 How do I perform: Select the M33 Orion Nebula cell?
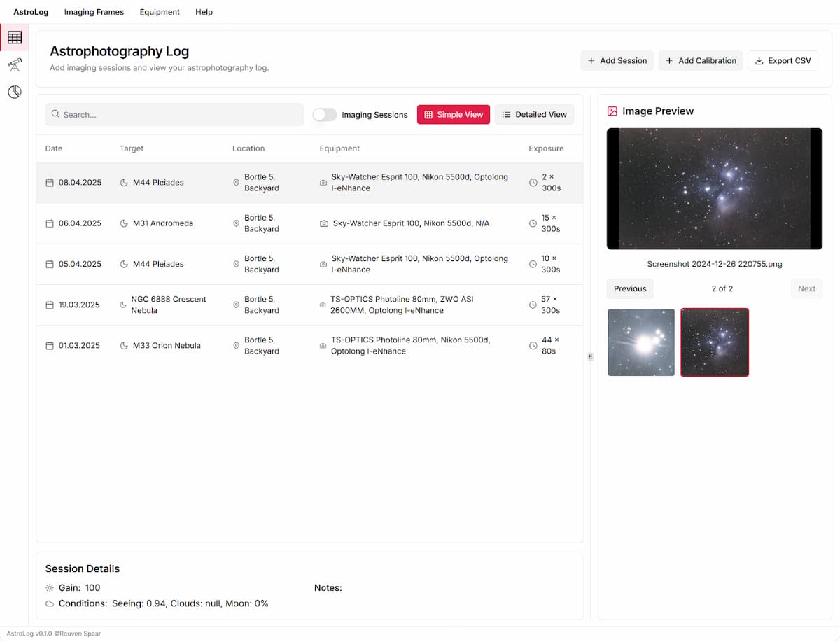[167, 346]
